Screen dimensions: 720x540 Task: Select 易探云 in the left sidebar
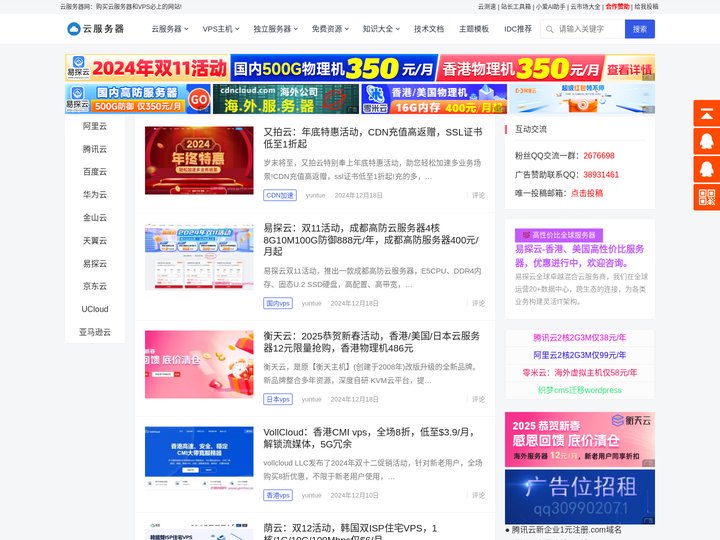coord(95,264)
